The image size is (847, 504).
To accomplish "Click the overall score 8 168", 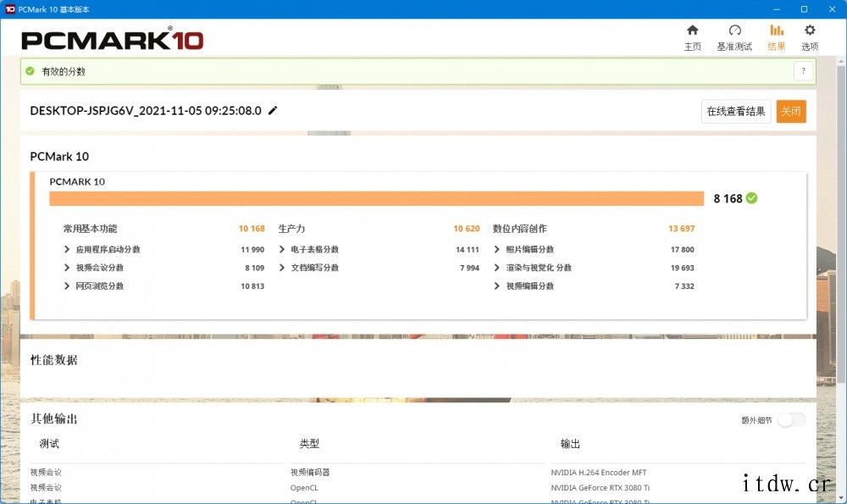I will [x=728, y=198].
